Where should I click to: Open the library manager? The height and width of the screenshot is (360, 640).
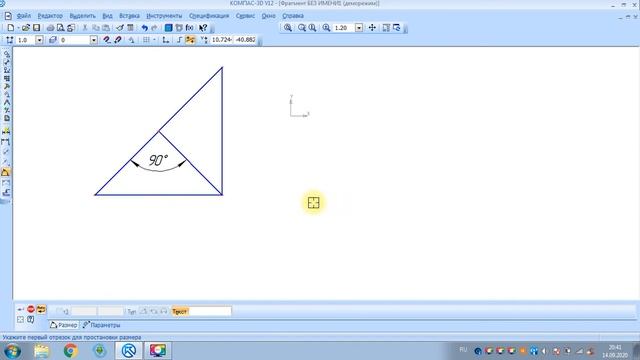click(168, 28)
